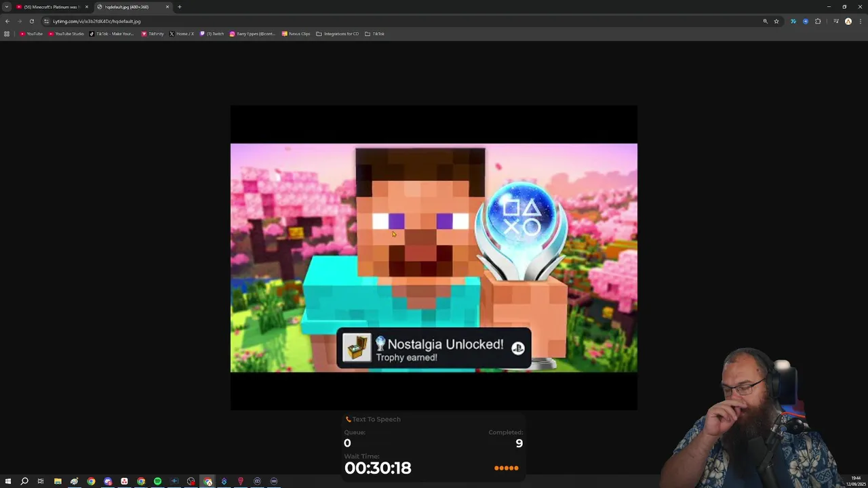Open the red map-pin taskbar app
This screenshot has height=488, width=868.
240,481
